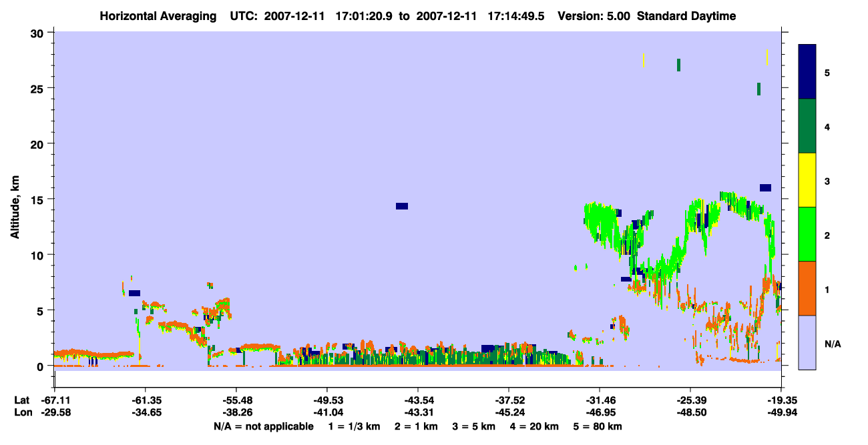Click the latitude value -61.35
The width and height of the screenshot is (868, 445).
tap(146, 400)
